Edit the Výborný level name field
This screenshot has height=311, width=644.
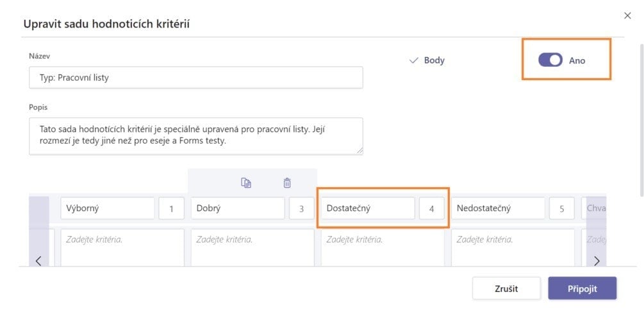point(108,208)
